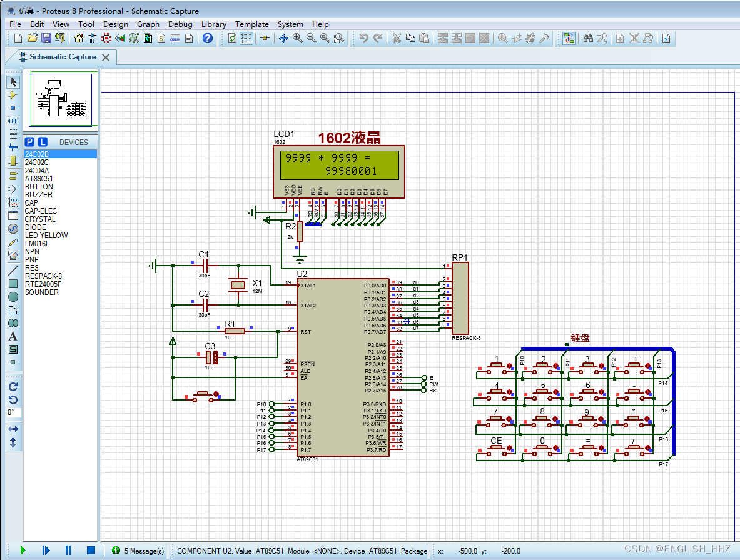Click the L library manage button
The height and width of the screenshot is (560, 740).
(x=43, y=142)
